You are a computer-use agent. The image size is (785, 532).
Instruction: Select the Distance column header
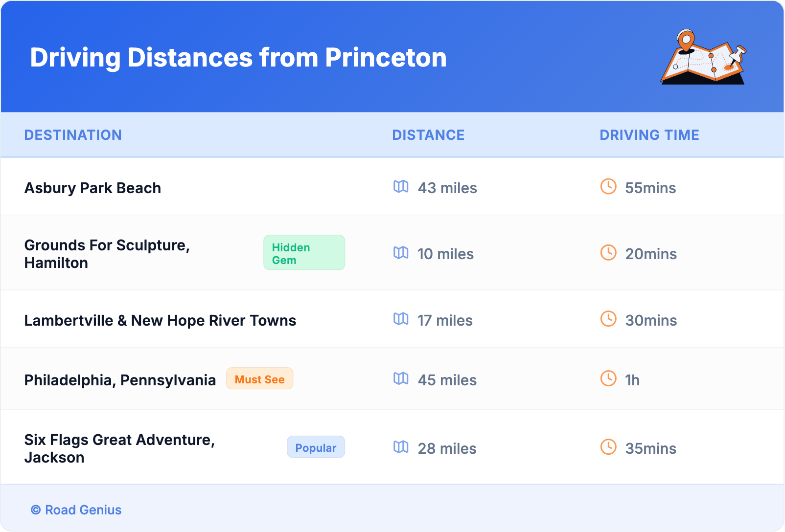pos(428,135)
